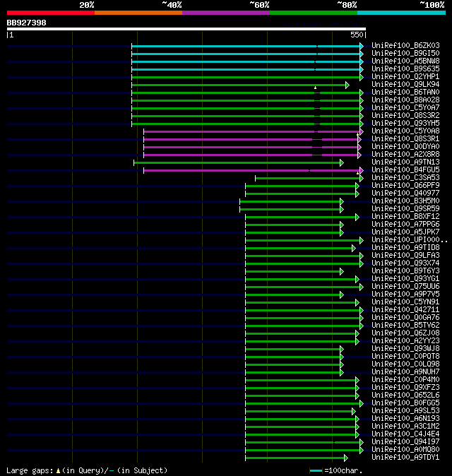Select the UniRef100_Q42711 label
The image size is (452, 476).
click(405, 309)
